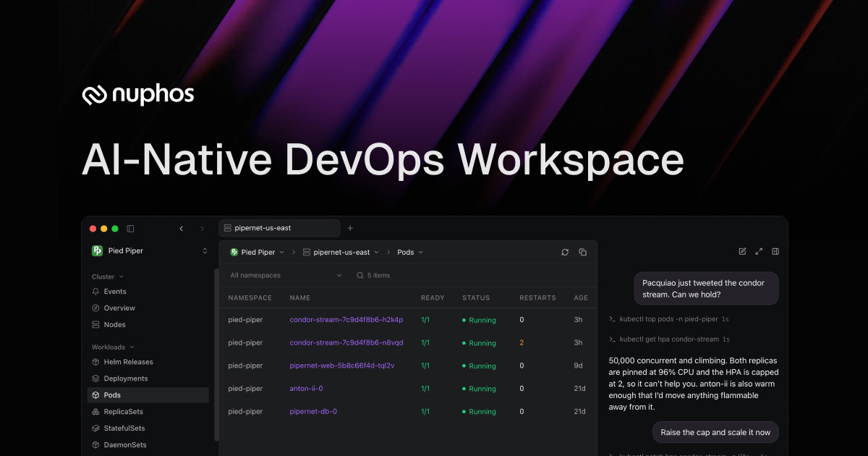Sort by the AGE column header
This screenshot has height=456, width=868.
[581, 298]
